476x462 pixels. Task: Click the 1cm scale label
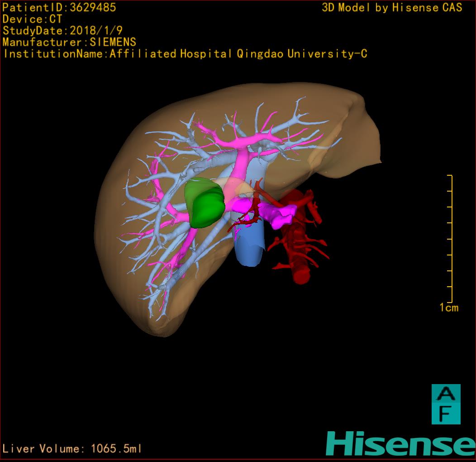click(449, 308)
